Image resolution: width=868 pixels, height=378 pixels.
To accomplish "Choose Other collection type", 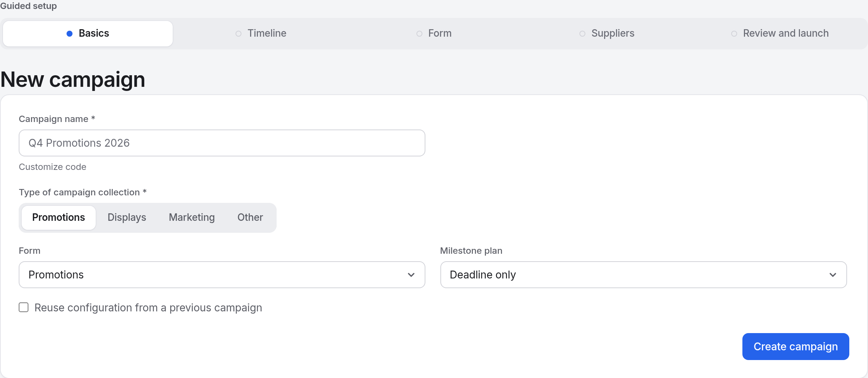I will tap(250, 217).
